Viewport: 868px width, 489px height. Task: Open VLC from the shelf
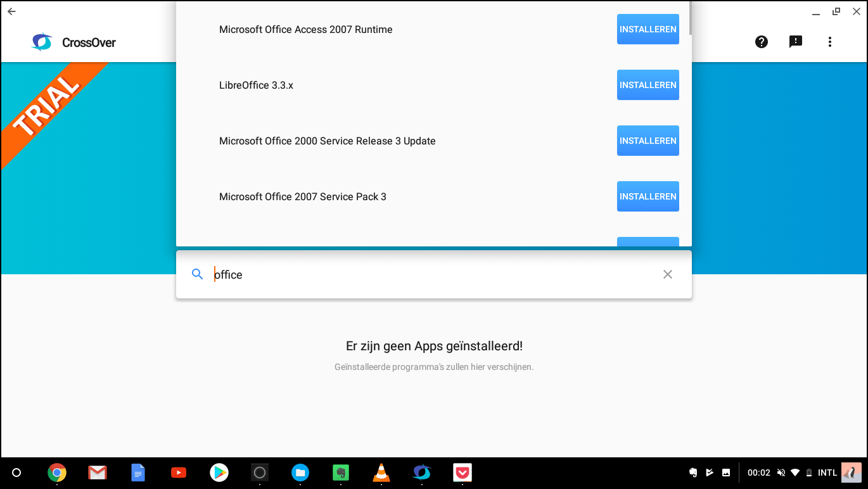[x=381, y=473]
